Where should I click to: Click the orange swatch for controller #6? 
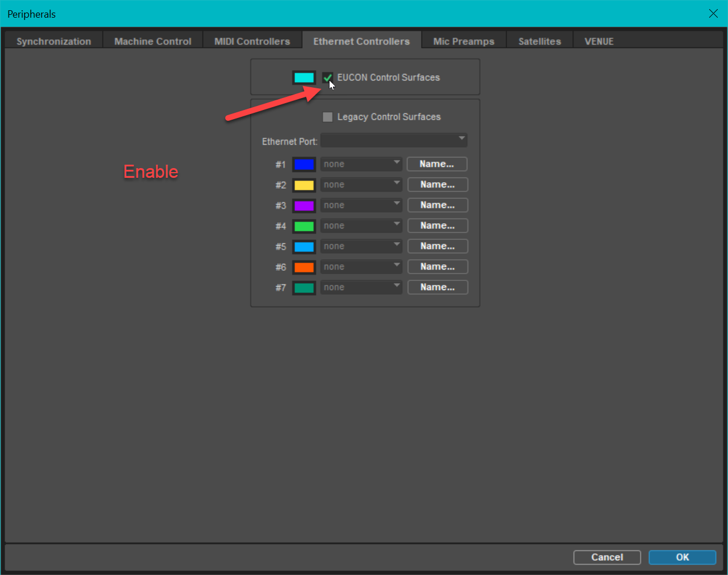[x=304, y=267]
